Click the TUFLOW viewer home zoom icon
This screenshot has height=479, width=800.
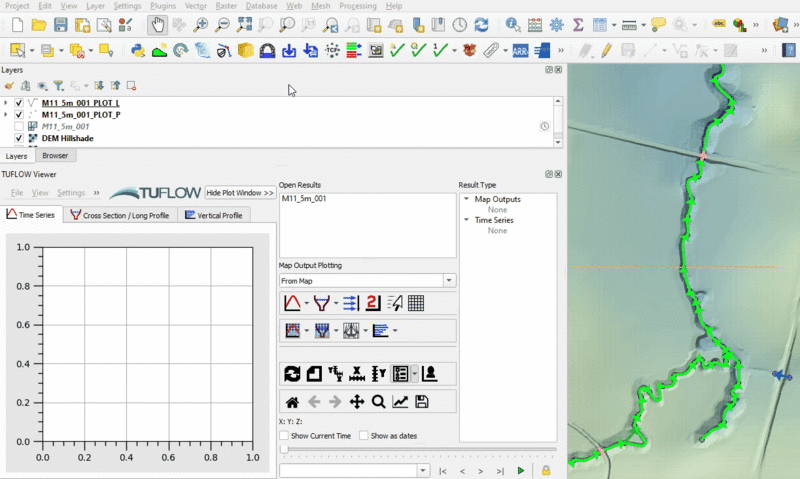click(292, 402)
